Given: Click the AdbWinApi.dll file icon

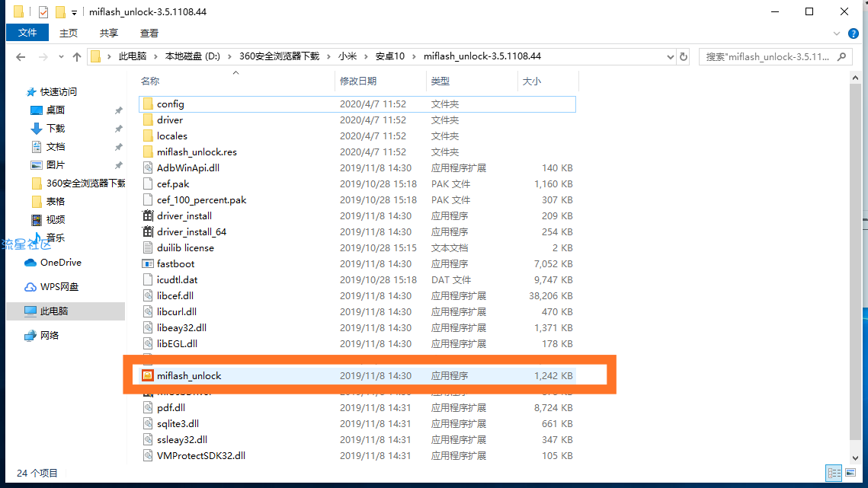Looking at the screenshot, I should [147, 168].
